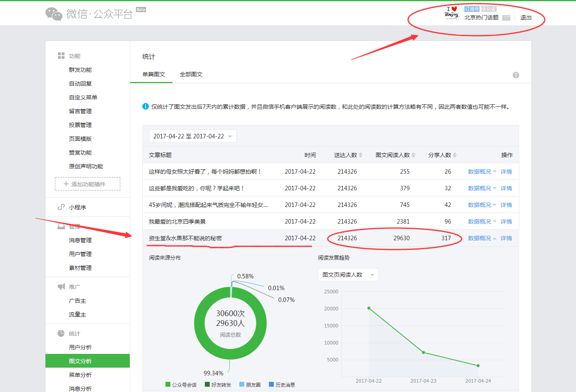Open 小程序 section
Screen dimensions: 576x392
pos(77,207)
